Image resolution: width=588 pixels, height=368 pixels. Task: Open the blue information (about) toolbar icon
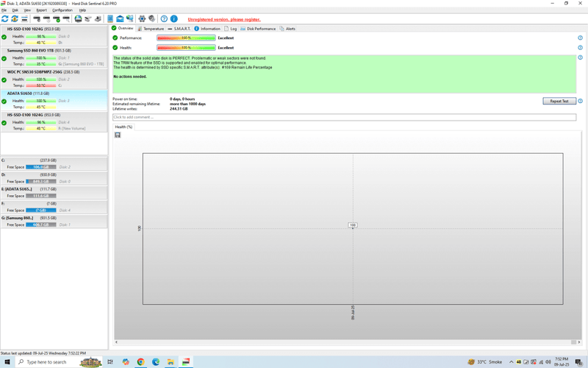(174, 18)
